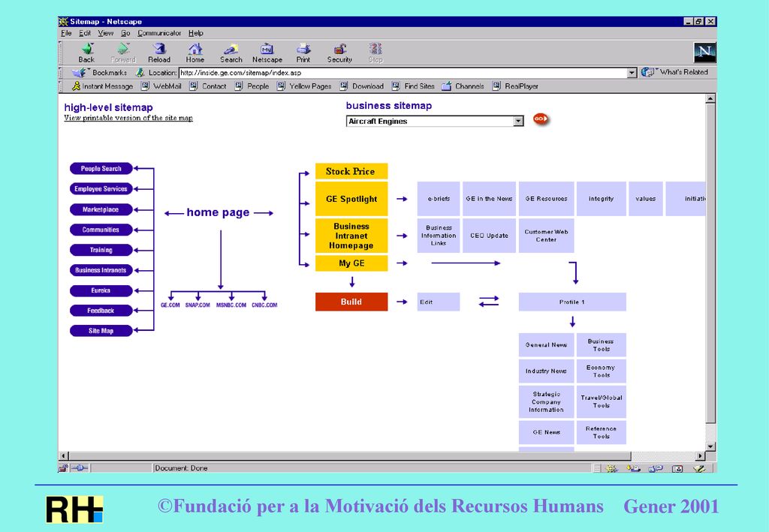Follow the GE.COM link
The image size is (769, 532).
(x=170, y=305)
